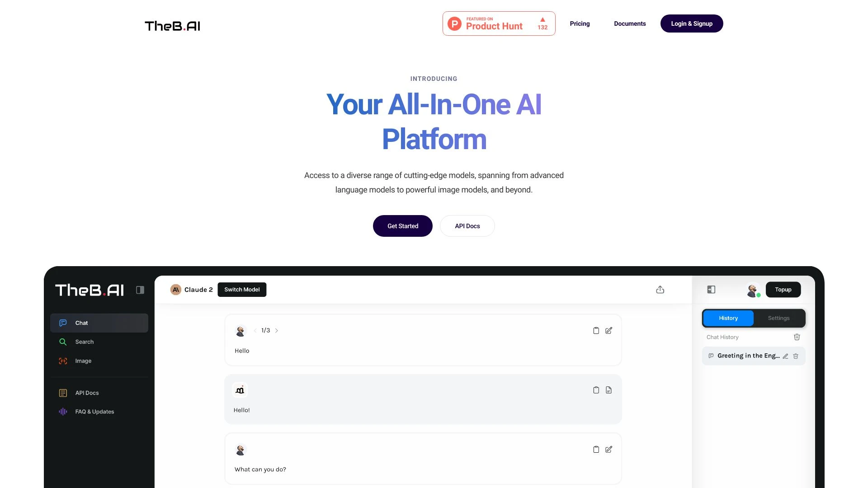
Task: Click the share/export icon in chat header
Action: point(660,290)
